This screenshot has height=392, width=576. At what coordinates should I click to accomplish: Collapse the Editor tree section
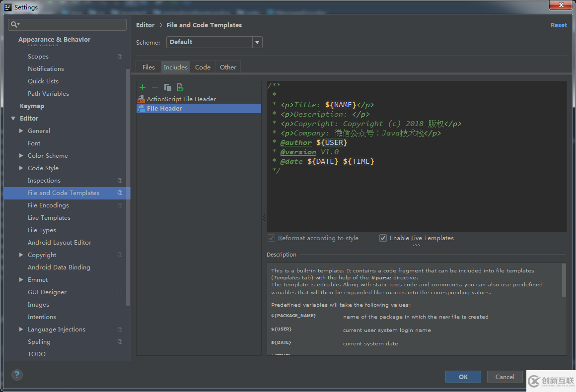pos(13,119)
